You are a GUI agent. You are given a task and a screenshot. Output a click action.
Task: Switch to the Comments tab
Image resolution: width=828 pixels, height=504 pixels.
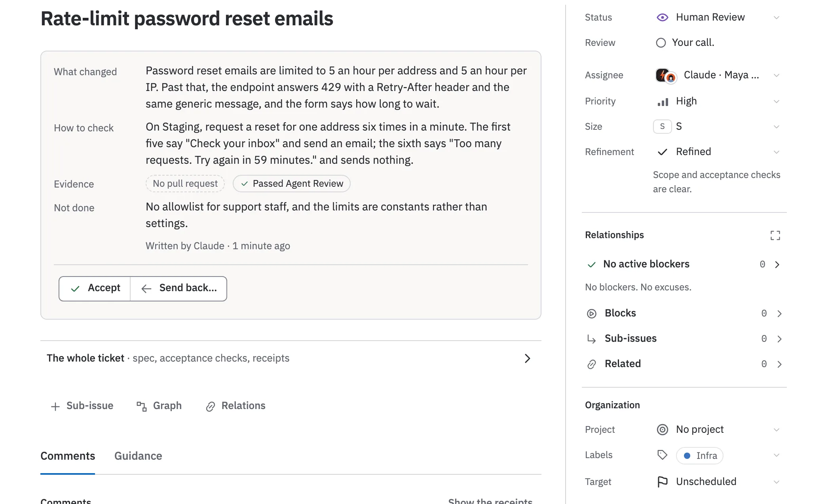coord(68,456)
